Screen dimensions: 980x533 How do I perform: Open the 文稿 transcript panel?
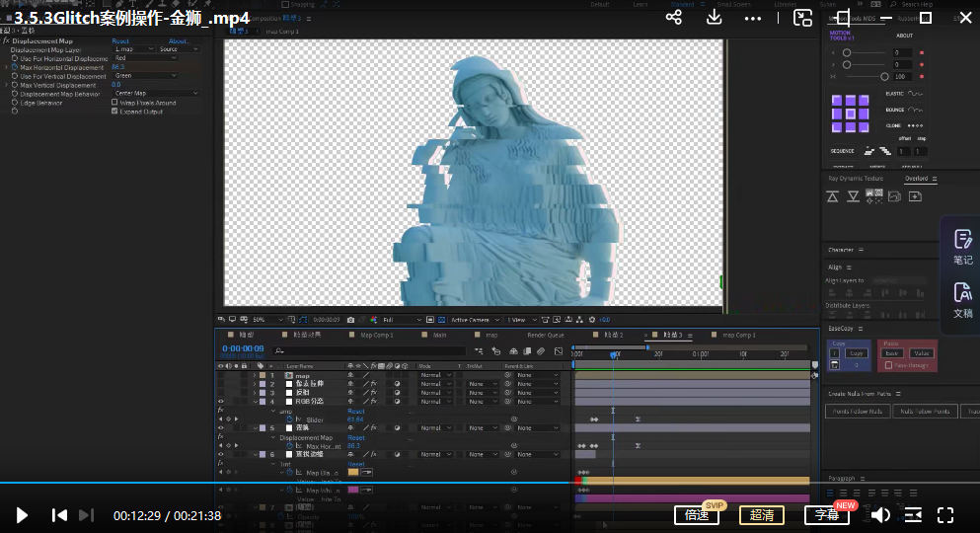point(962,299)
